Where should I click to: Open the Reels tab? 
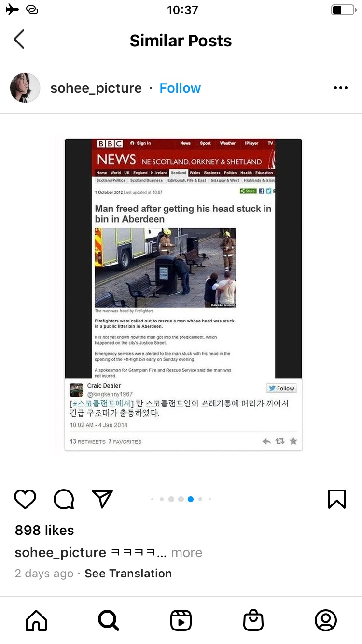tap(181, 620)
